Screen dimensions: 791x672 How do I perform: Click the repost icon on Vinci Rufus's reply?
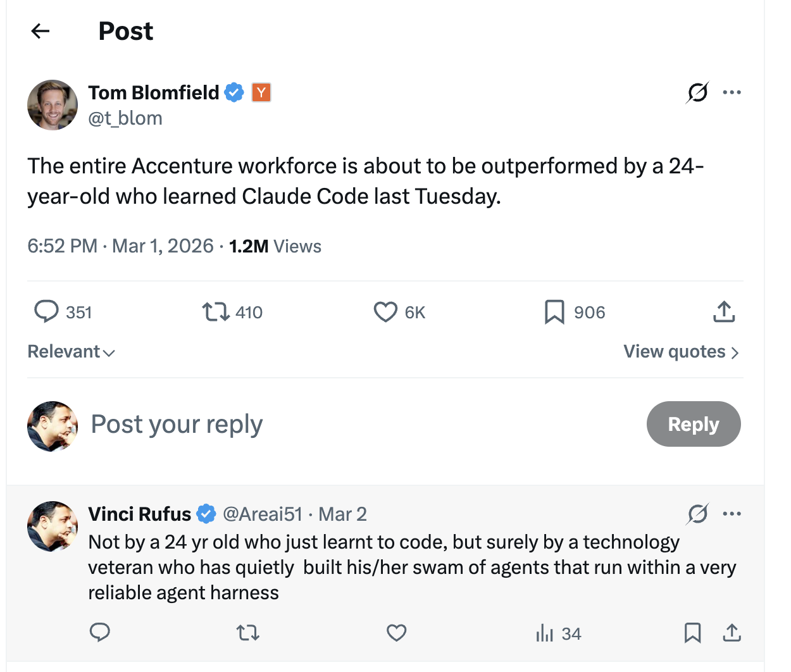tap(247, 633)
